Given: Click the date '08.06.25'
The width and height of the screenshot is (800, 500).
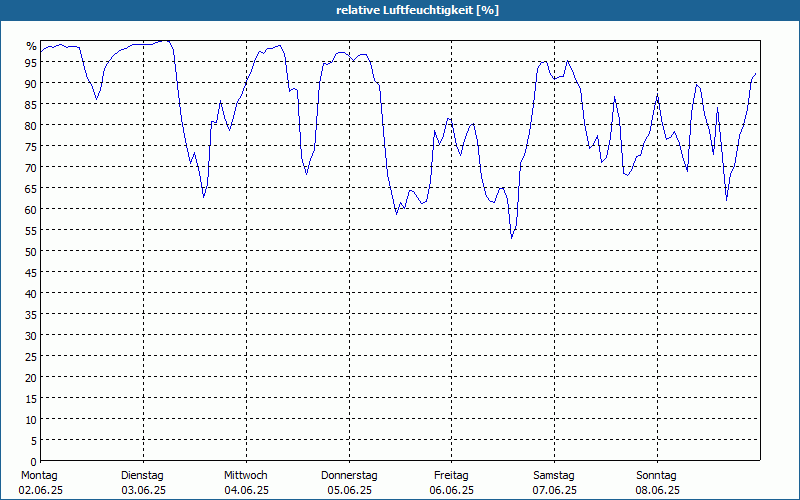Looking at the screenshot, I should 658,490.
